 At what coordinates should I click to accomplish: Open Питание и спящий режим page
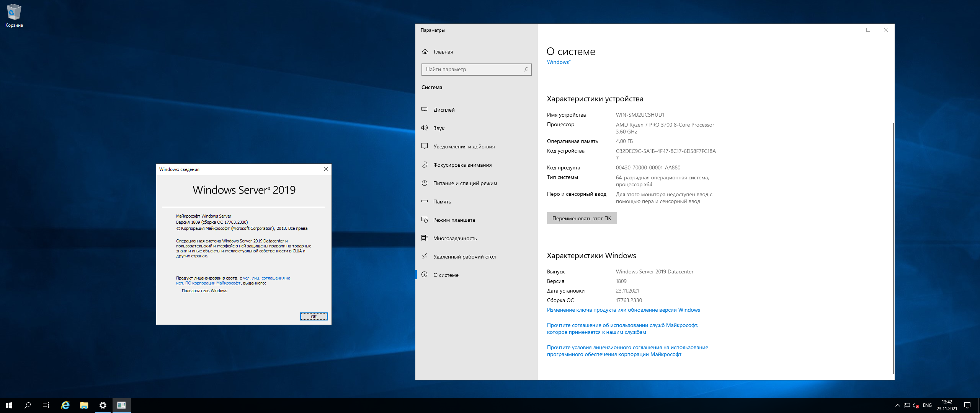tap(477, 183)
